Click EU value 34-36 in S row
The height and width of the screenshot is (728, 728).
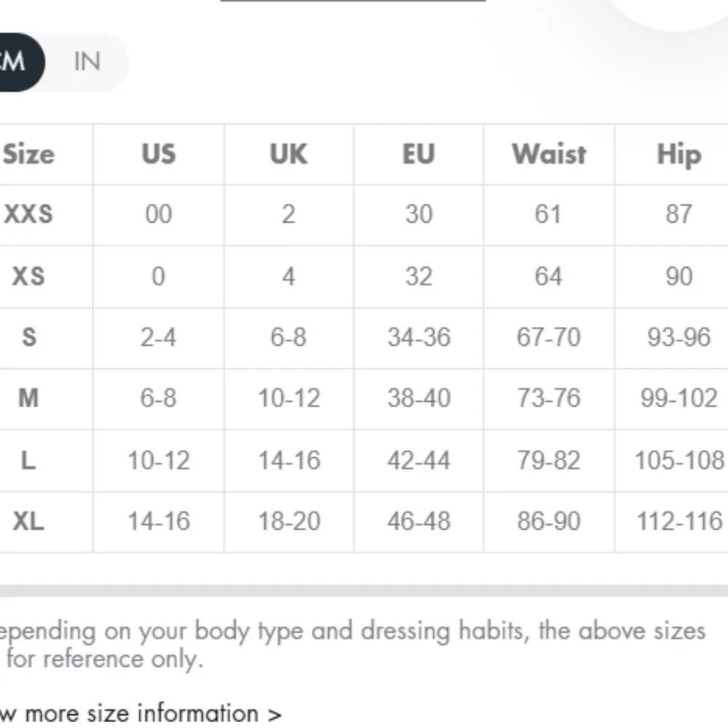(x=419, y=337)
